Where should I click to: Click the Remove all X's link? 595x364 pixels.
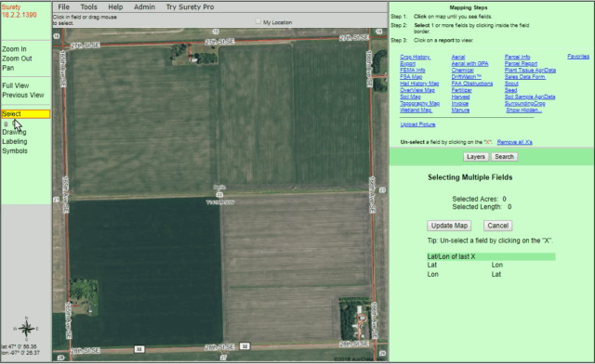(514, 142)
